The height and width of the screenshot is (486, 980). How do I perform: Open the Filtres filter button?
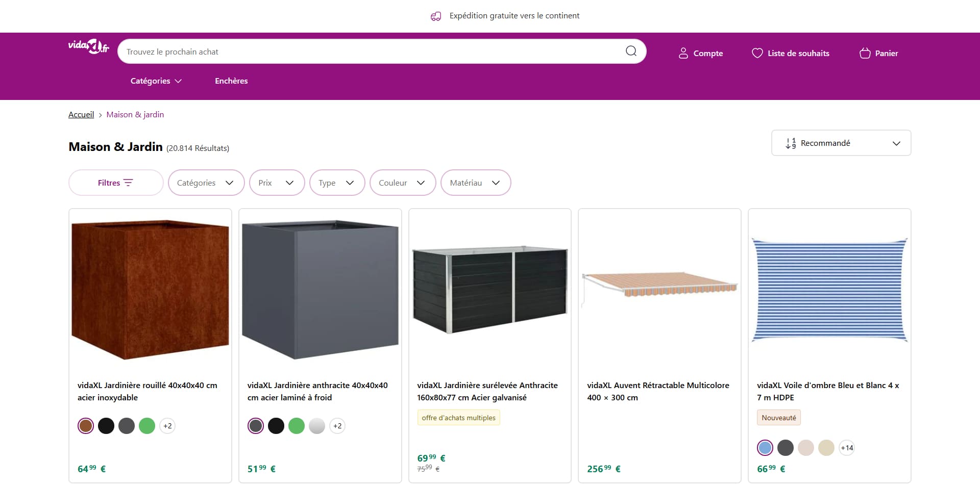tap(116, 183)
